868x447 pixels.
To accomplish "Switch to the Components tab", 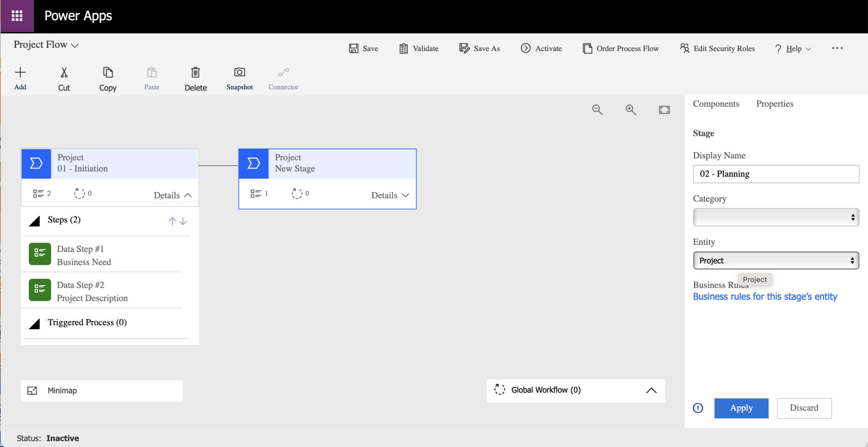I will click(x=716, y=104).
